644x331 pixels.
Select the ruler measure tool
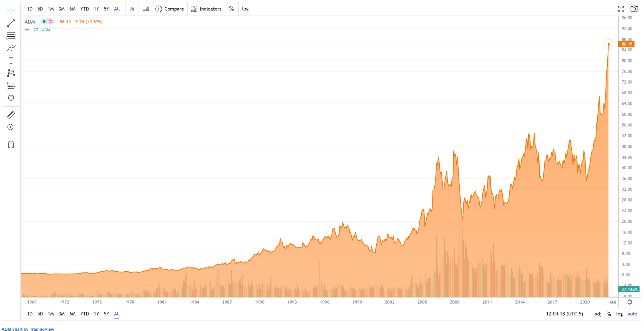point(11,115)
